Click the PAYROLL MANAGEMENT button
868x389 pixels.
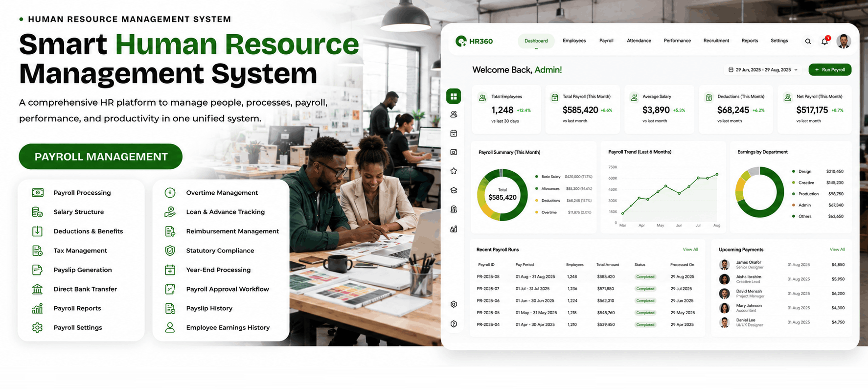click(x=101, y=157)
